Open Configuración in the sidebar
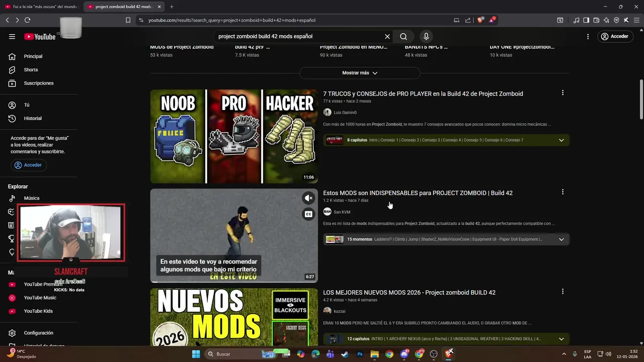 pyautogui.click(x=38, y=333)
